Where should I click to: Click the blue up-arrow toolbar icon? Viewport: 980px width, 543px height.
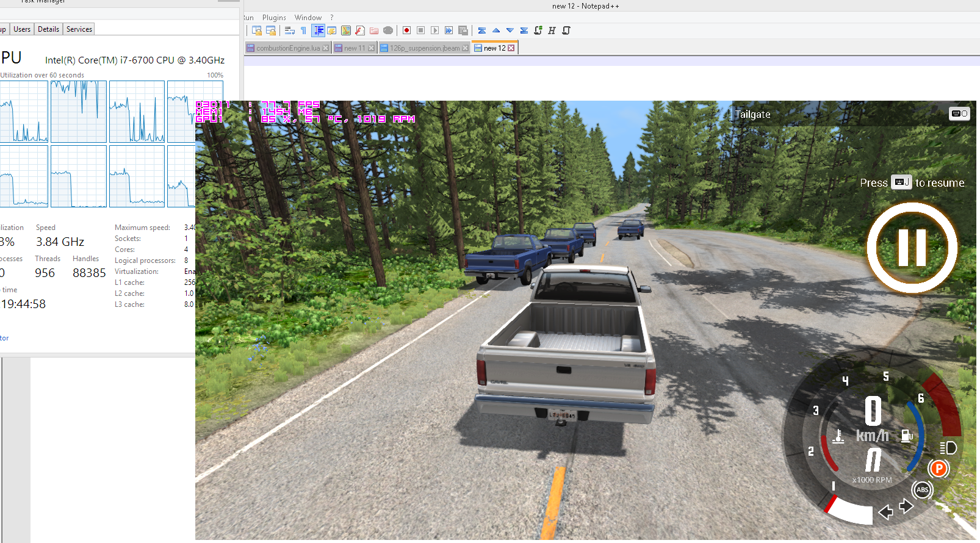pos(496,31)
